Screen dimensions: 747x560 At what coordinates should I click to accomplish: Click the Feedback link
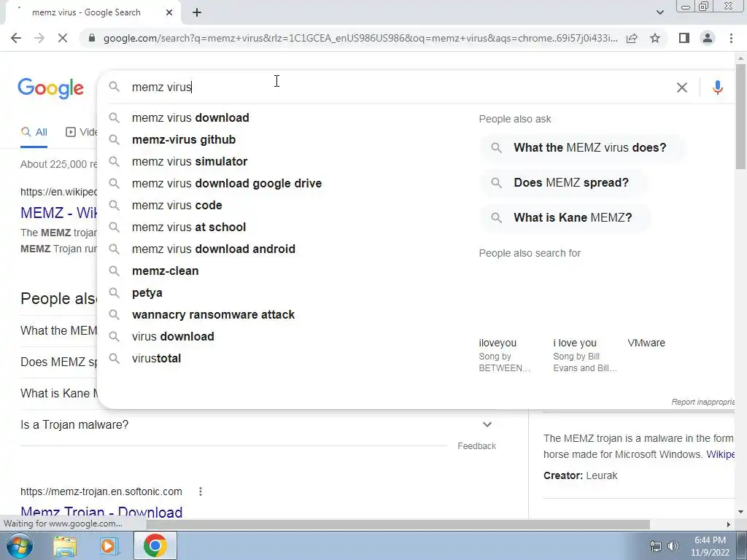[x=476, y=446]
